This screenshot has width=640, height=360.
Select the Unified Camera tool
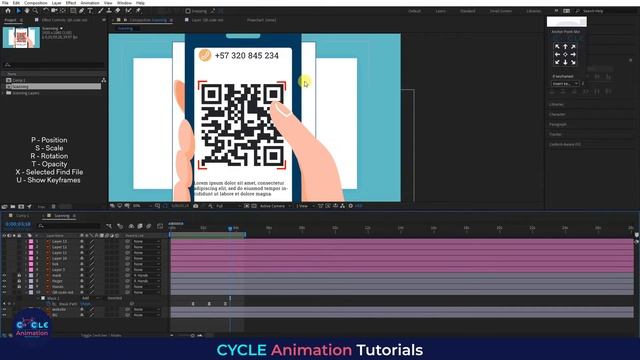tap(54, 11)
